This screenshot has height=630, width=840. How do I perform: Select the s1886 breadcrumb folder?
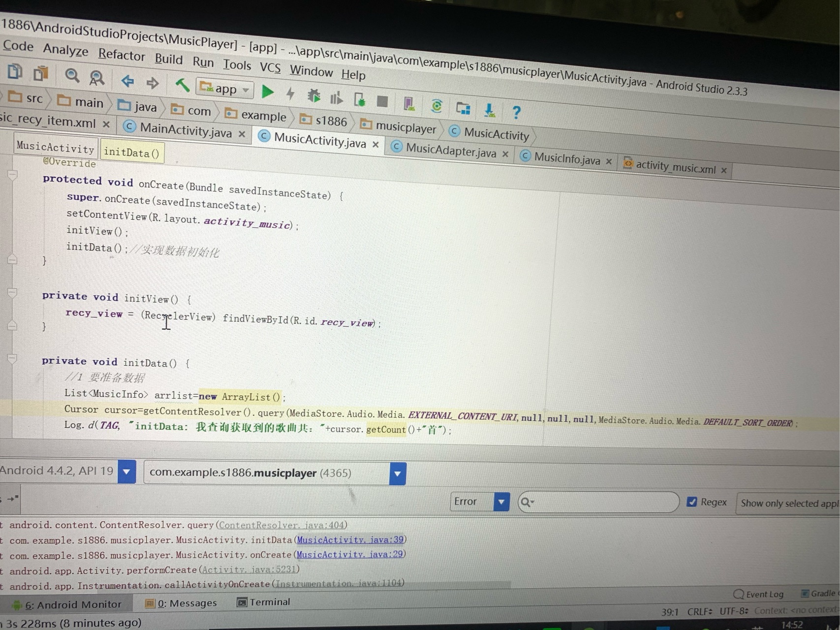[324, 121]
